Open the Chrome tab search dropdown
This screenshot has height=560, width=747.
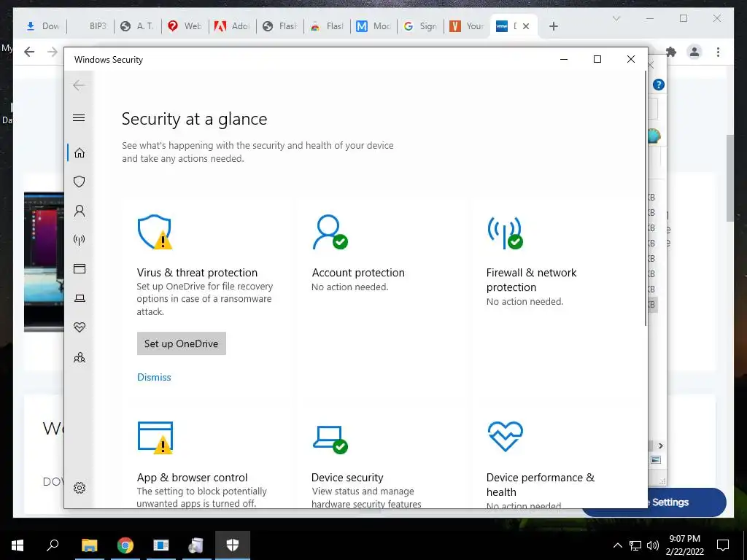click(616, 18)
